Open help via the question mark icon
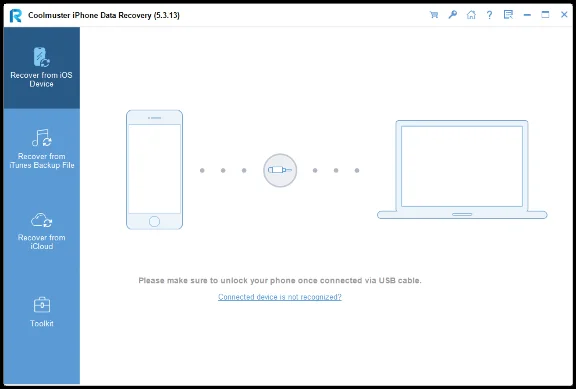576x389 pixels. click(489, 15)
